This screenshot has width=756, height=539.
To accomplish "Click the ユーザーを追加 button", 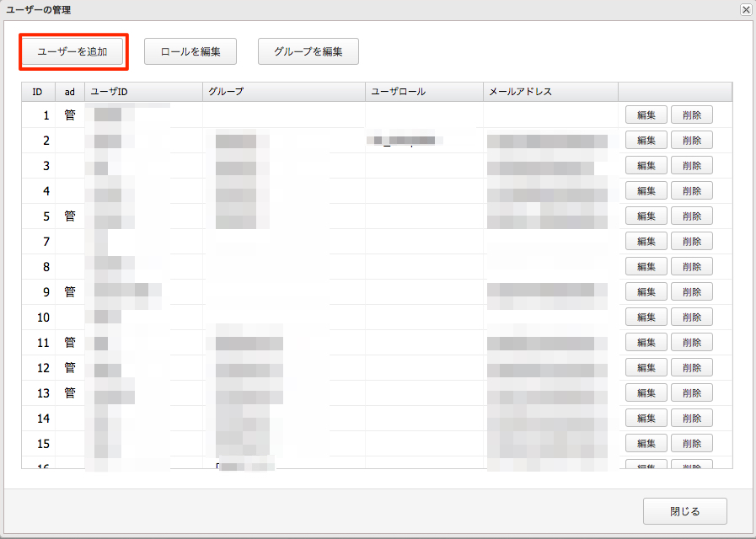I will coord(73,51).
